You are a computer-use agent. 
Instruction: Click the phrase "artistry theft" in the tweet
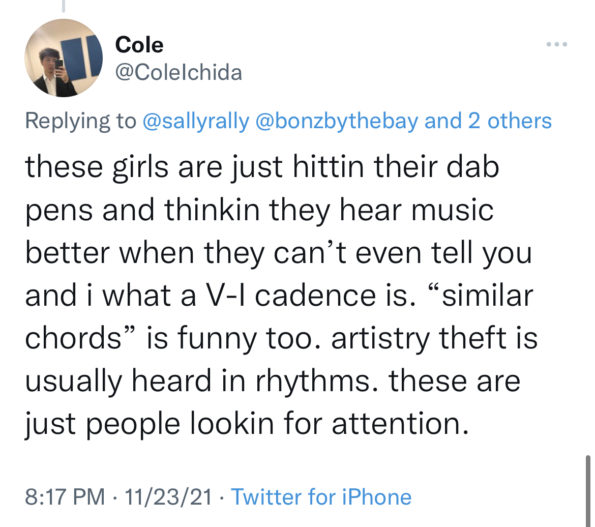click(x=419, y=338)
